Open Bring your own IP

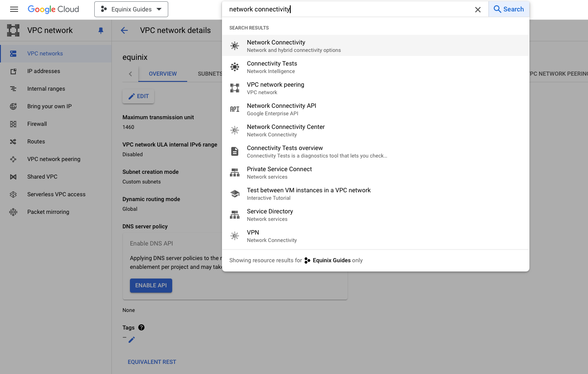(55, 106)
